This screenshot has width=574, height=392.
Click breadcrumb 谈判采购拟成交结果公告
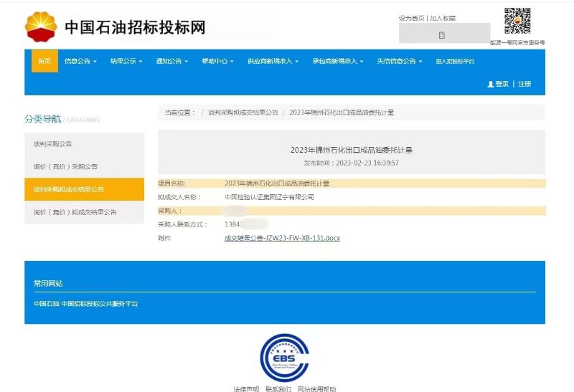[x=243, y=113]
